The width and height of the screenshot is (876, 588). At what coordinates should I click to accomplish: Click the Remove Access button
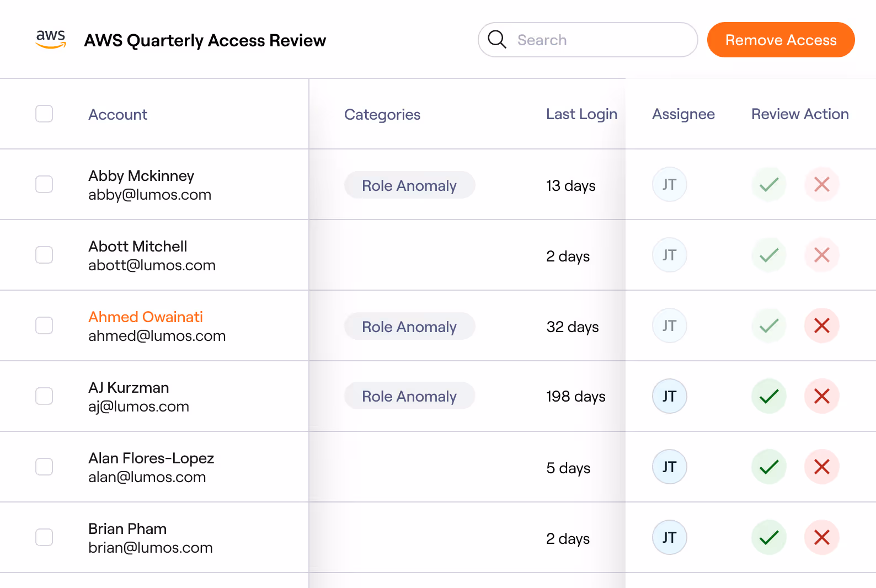pos(781,40)
